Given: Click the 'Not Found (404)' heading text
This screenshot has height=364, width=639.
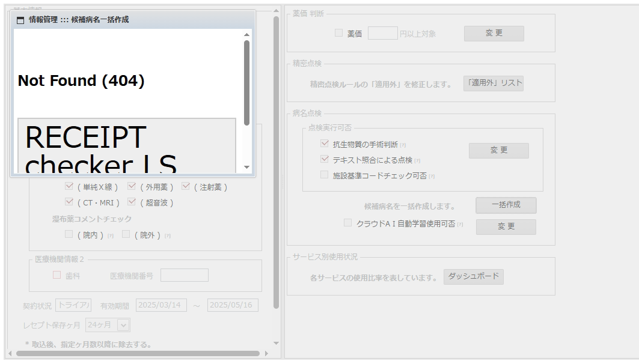Looking at the screenshot, I should (81, 80).
